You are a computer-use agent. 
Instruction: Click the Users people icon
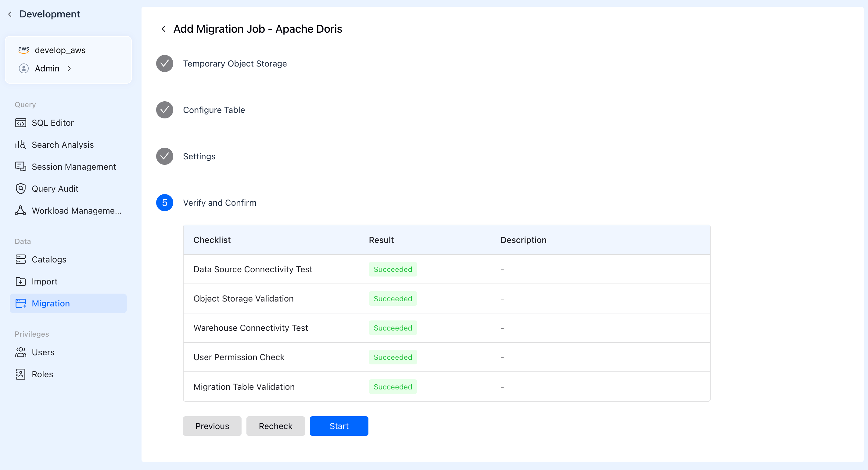click(x=20, y=352)
